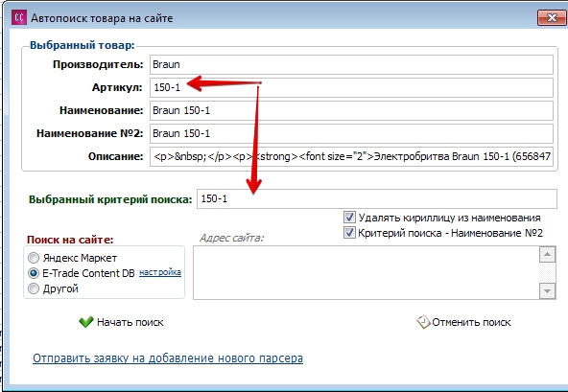Close the Автопоиск товара на сайте dialog
Screen dimensions: 568x392
(552, 17)
